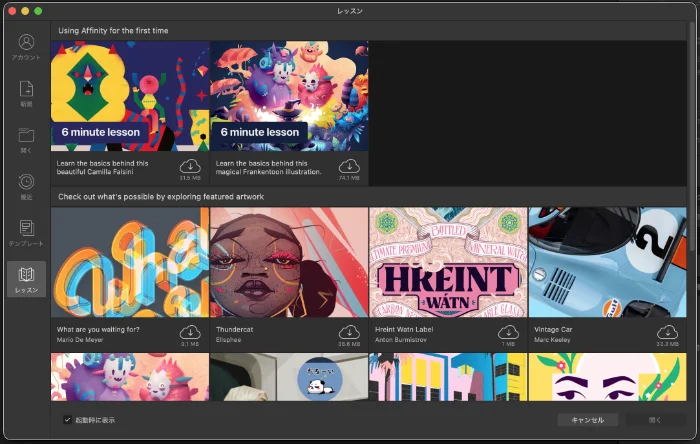Select the Hreint Watn label thumbnail
The height and width of the screenshot is (444, 700).
tap(448, 262)
